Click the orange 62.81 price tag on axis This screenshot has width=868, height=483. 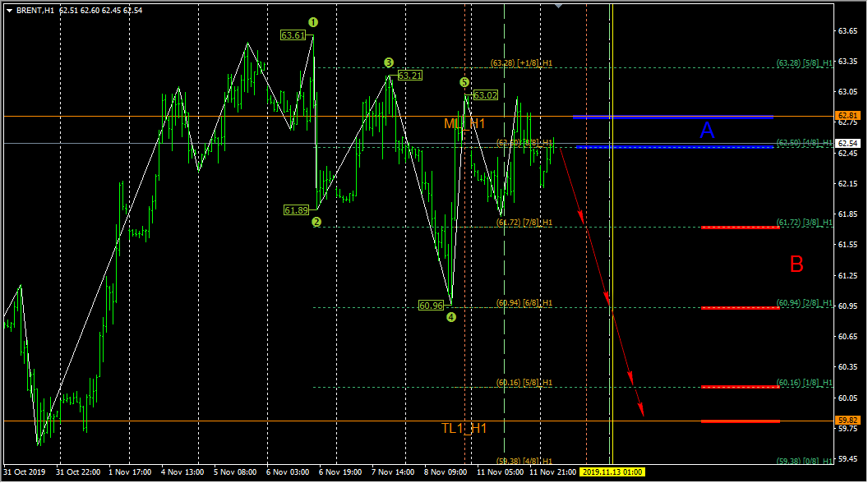point(848,116)
